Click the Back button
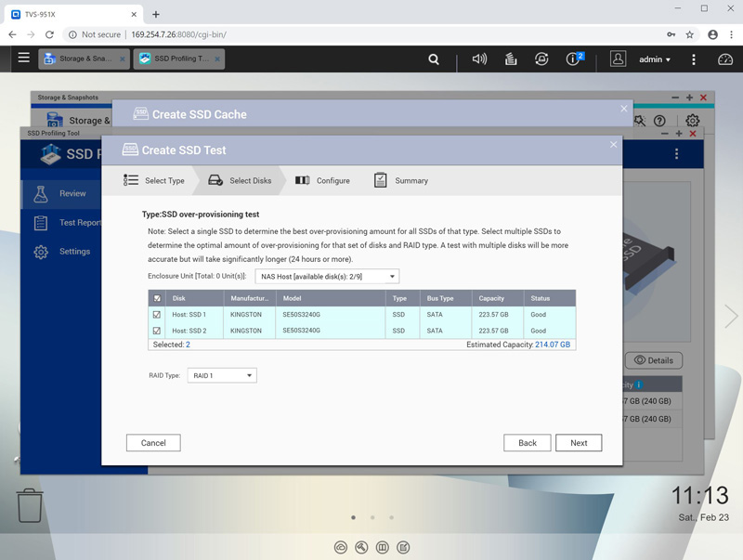Screen dimensions: 743x560 click(528, 443)
